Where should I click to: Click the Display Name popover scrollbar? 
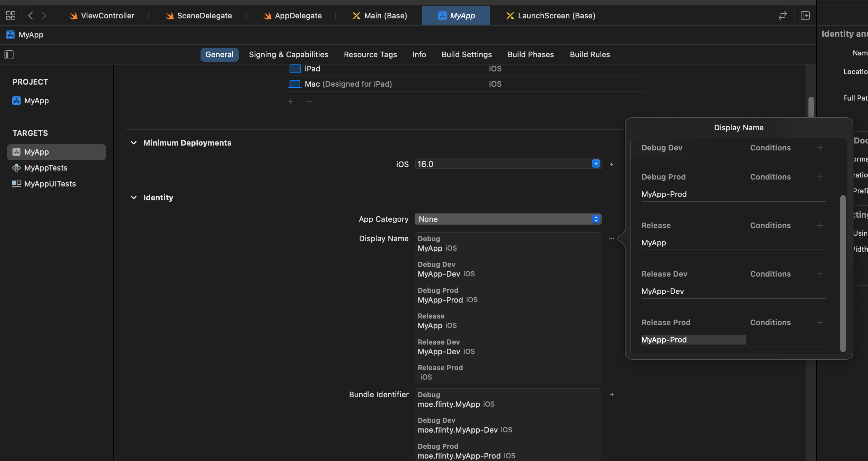843,273
